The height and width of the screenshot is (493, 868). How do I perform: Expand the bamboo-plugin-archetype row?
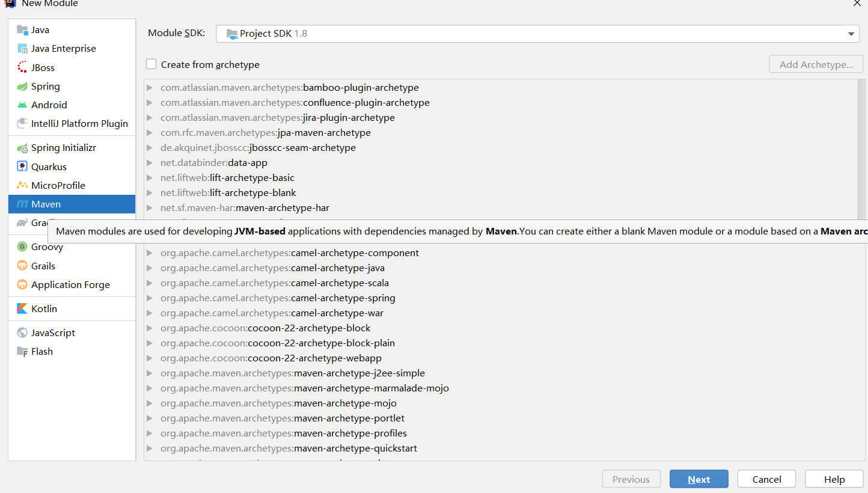tap(150, 88)
